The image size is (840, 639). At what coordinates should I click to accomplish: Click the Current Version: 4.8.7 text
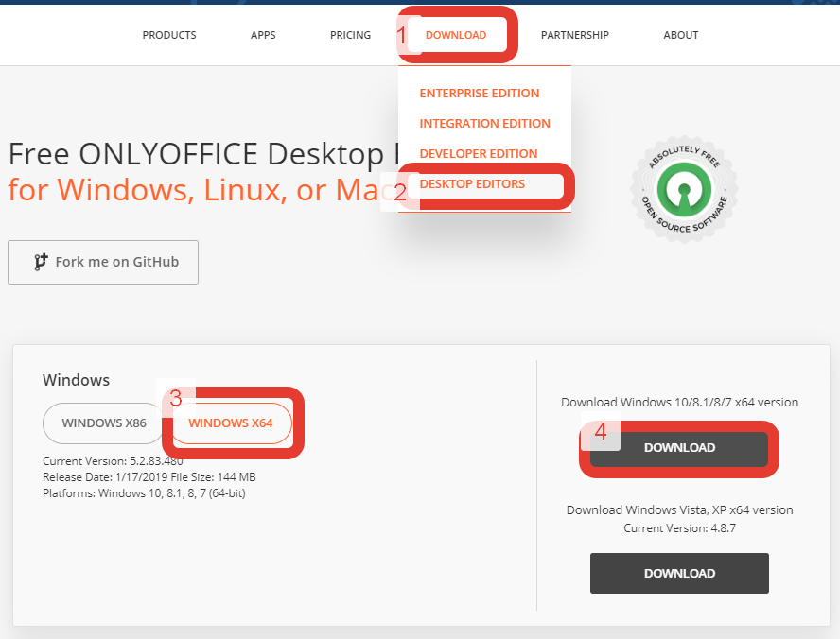point(679,528)
